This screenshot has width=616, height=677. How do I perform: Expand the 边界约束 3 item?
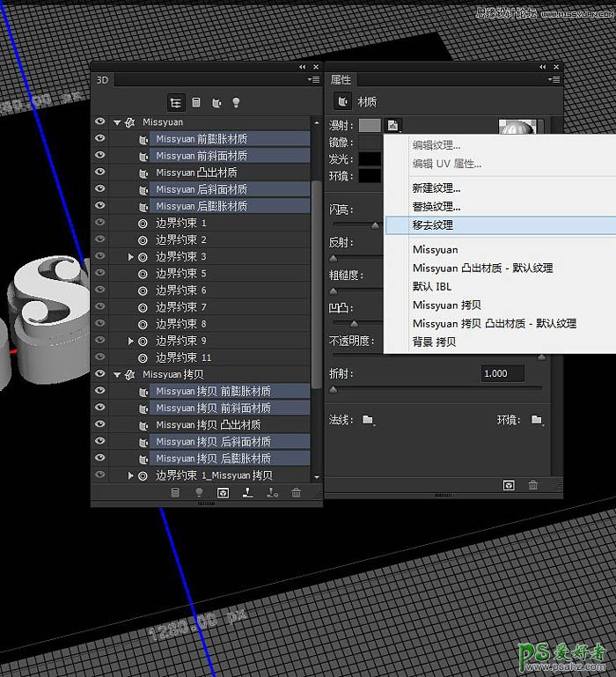click(131, 257)
